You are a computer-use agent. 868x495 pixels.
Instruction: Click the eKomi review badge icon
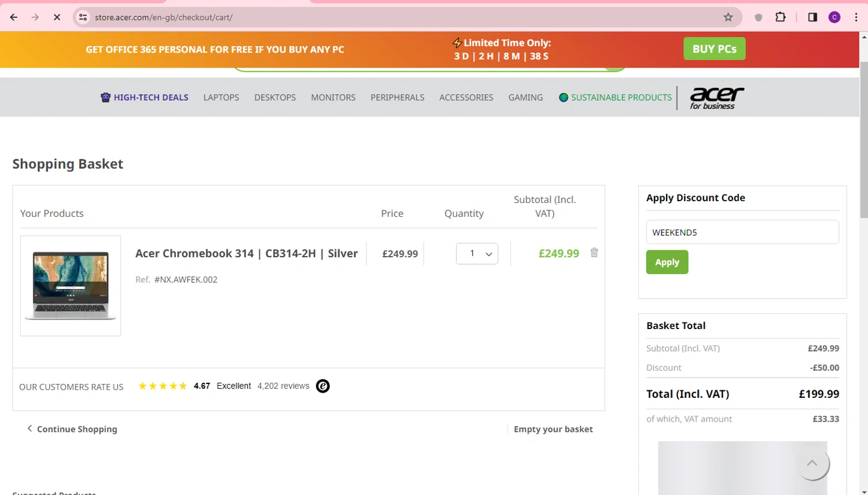pos(323,386)
